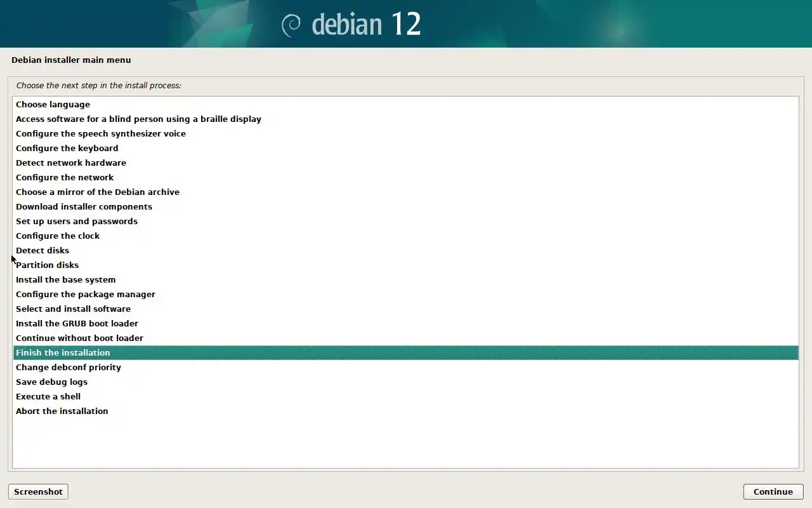Image resolution: width=812 pixels, height=508 pixels.
Task: Pick 'Install the GRUB boot loader'
Action: tap(406, 323)
